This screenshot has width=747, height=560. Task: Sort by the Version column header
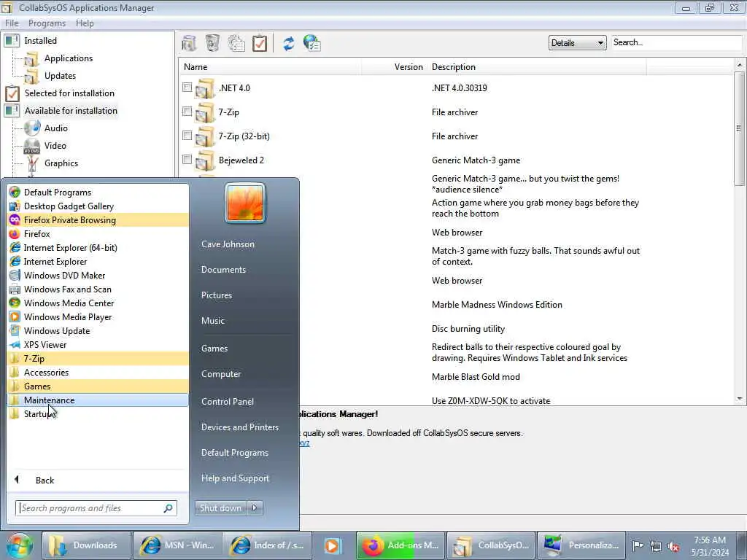tap(395, 66)
